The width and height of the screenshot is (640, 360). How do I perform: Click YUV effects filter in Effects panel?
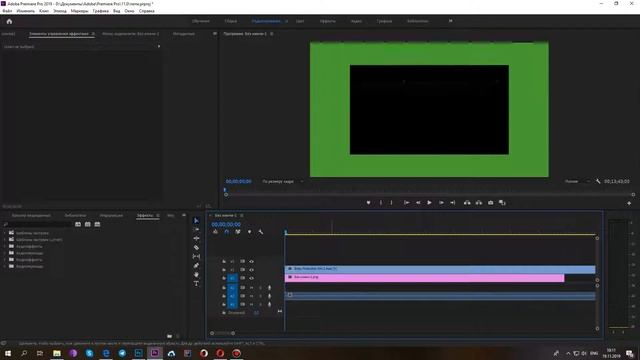[97, 224]
